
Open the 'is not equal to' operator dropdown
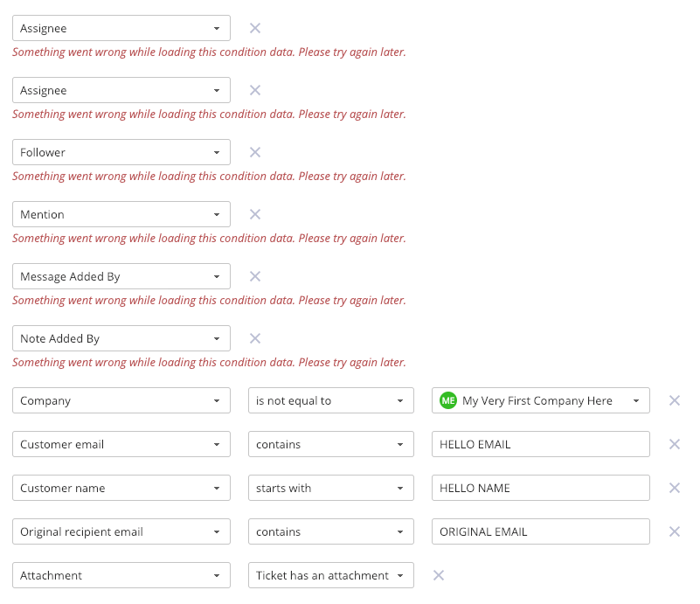click(x=331, y=400)
